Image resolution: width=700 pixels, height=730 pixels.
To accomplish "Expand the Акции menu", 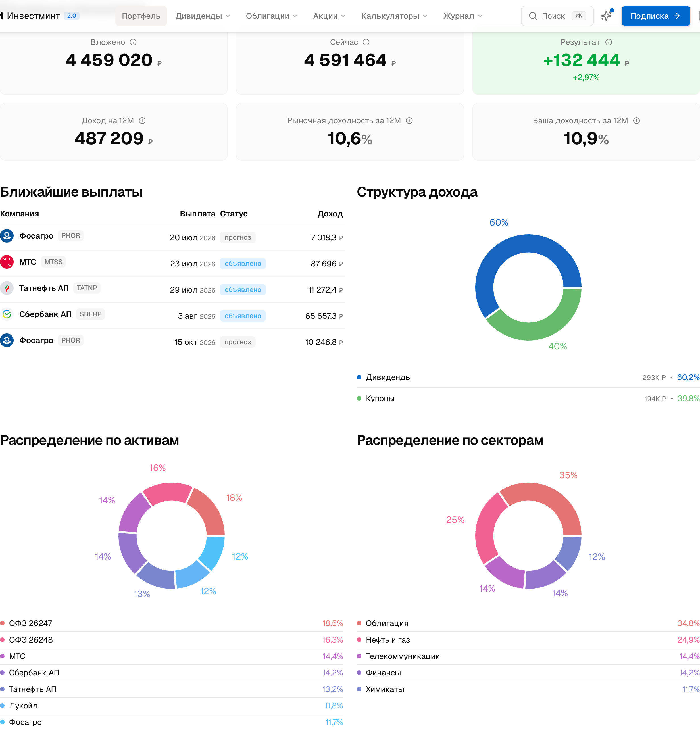I will (x=329, y=16).
